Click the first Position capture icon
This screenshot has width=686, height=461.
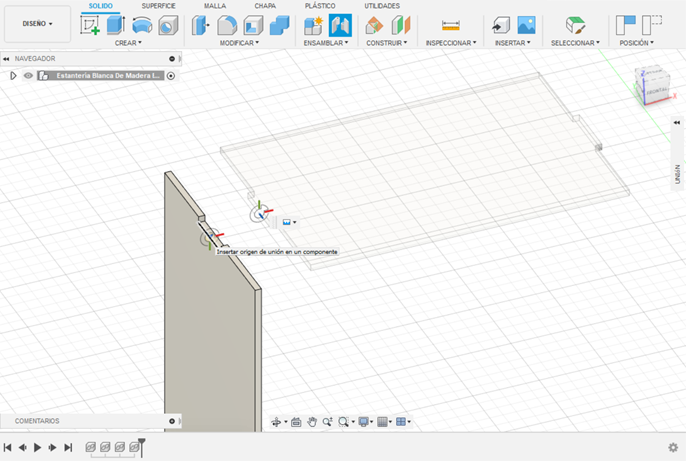[x=626, y=25]
